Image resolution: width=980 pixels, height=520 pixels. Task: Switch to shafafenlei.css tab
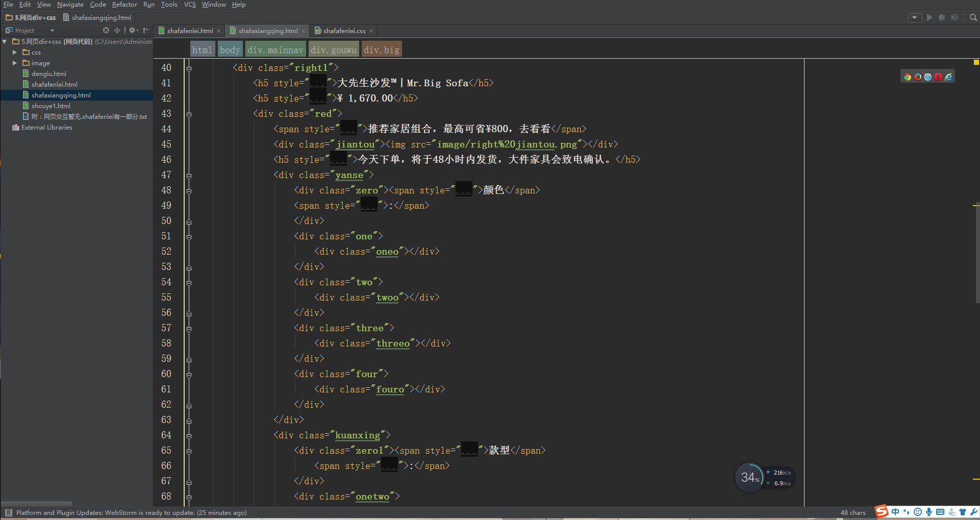click(x=344, y=31)
